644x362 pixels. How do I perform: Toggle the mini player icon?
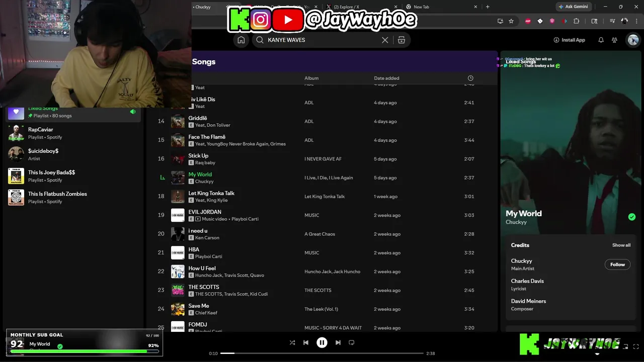tap(625, 346)
